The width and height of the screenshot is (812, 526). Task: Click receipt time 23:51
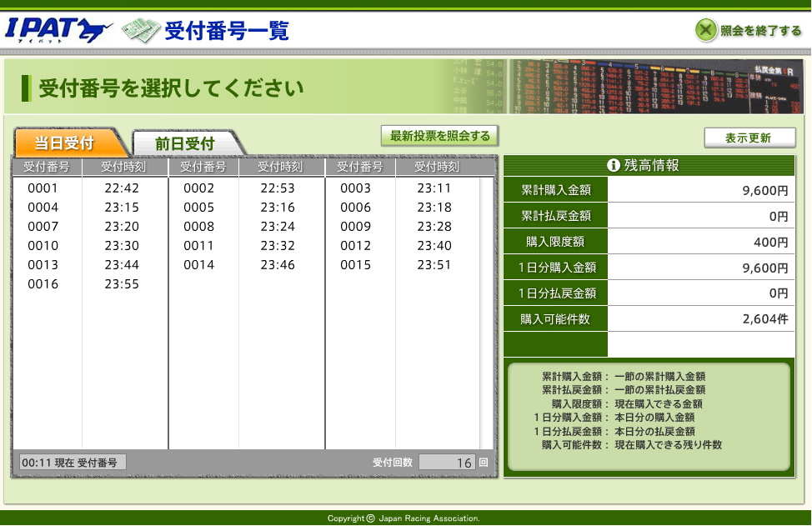click(434, 265)
